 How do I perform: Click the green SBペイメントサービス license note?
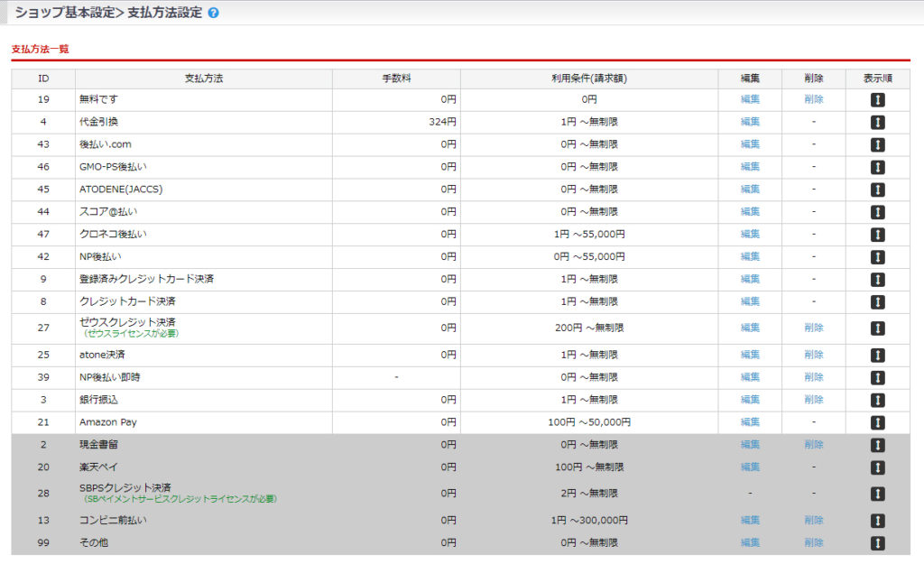pyautogui.click(x=180, y=499)
